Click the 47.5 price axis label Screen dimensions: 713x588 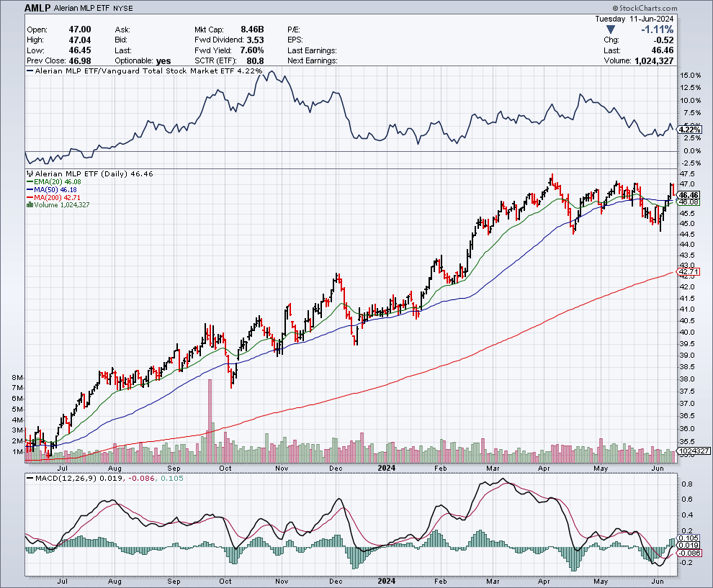(687, 174)
